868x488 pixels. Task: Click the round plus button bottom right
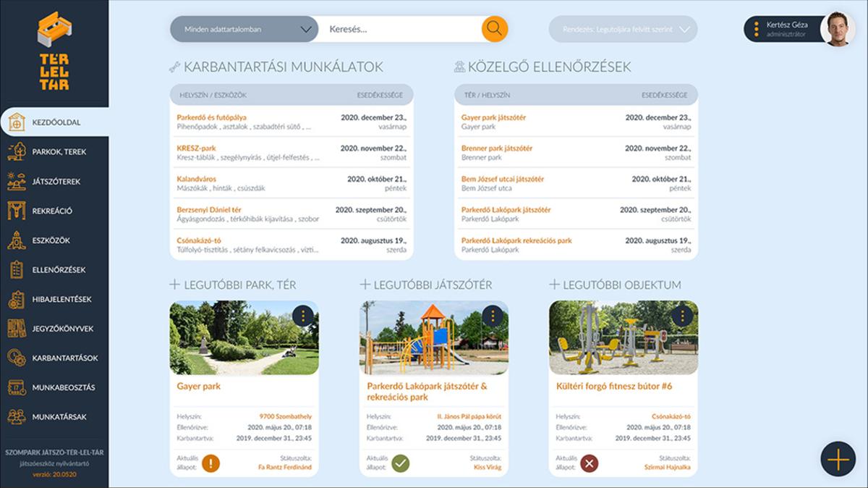click(x=838, y=458)
